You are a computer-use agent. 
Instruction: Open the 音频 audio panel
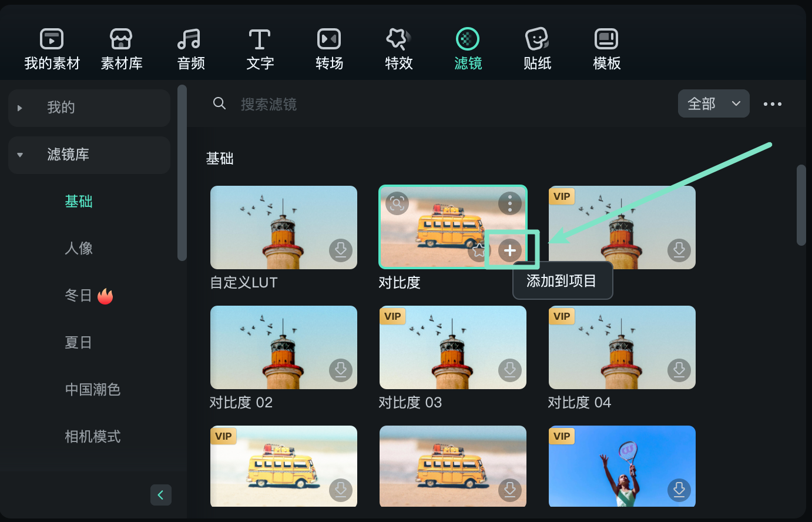tap(190, 48)
